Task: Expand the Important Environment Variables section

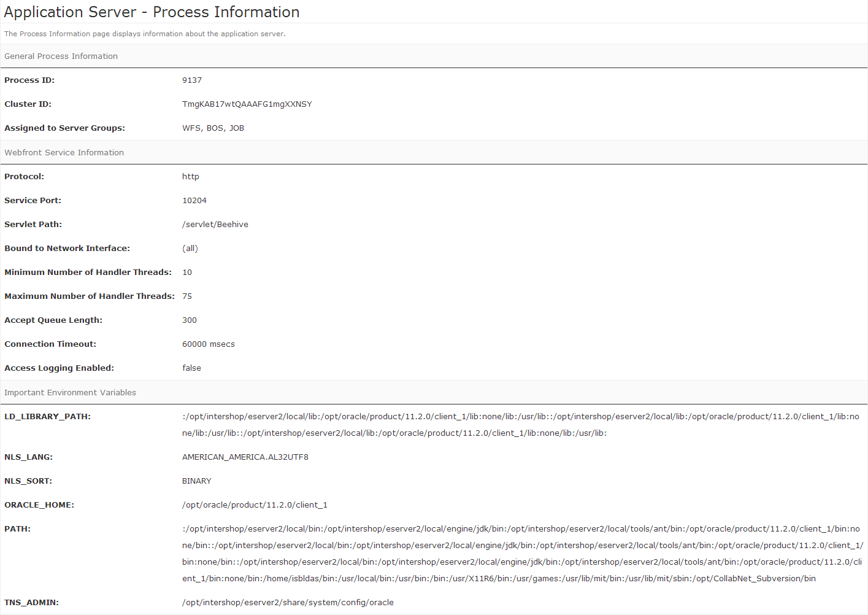Action: coord(70,392)
